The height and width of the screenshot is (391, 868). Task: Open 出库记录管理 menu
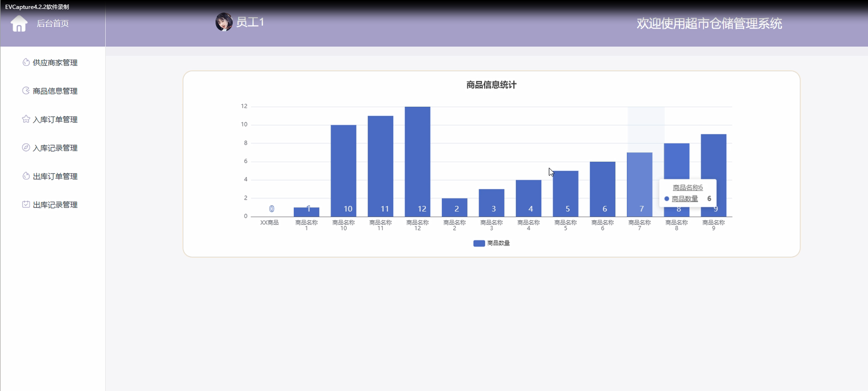pyautogui.click(x=55, y=205)
